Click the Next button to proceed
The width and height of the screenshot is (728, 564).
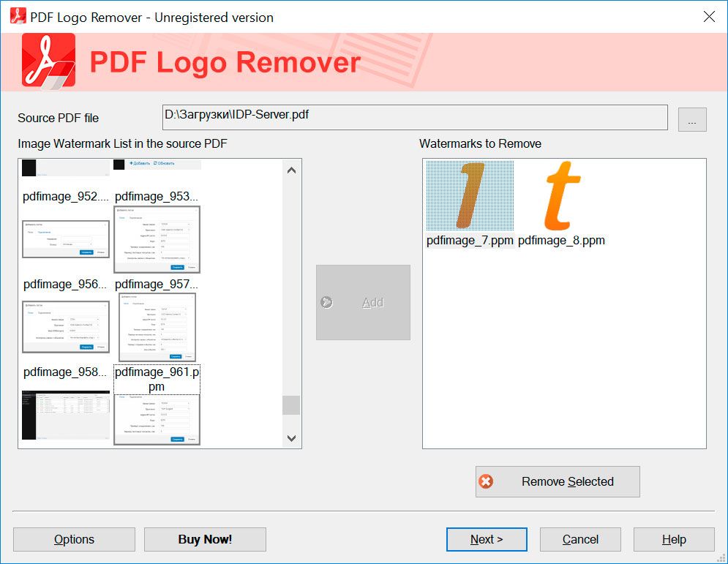486,539
